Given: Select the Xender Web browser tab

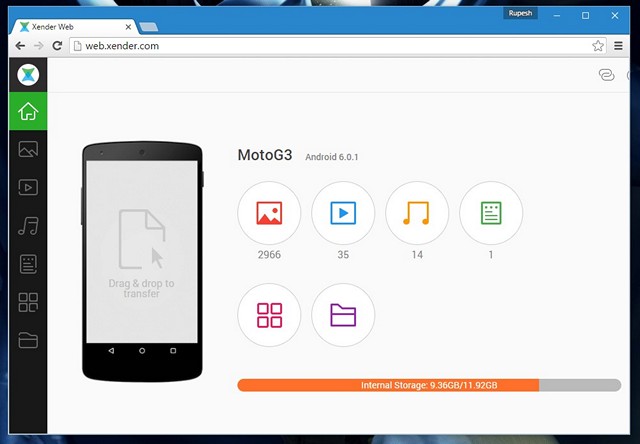Looking at the screenshot, I should tap(73, 27).
